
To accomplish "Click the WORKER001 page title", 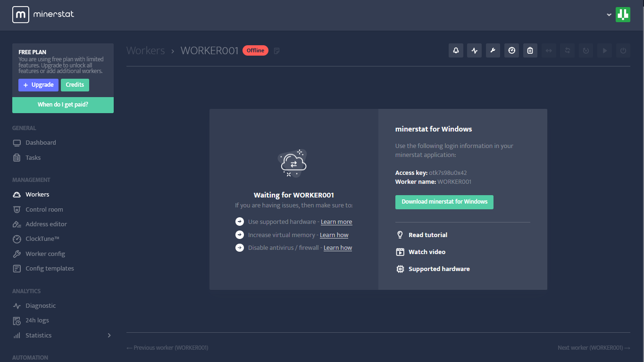I will [209, 50].
